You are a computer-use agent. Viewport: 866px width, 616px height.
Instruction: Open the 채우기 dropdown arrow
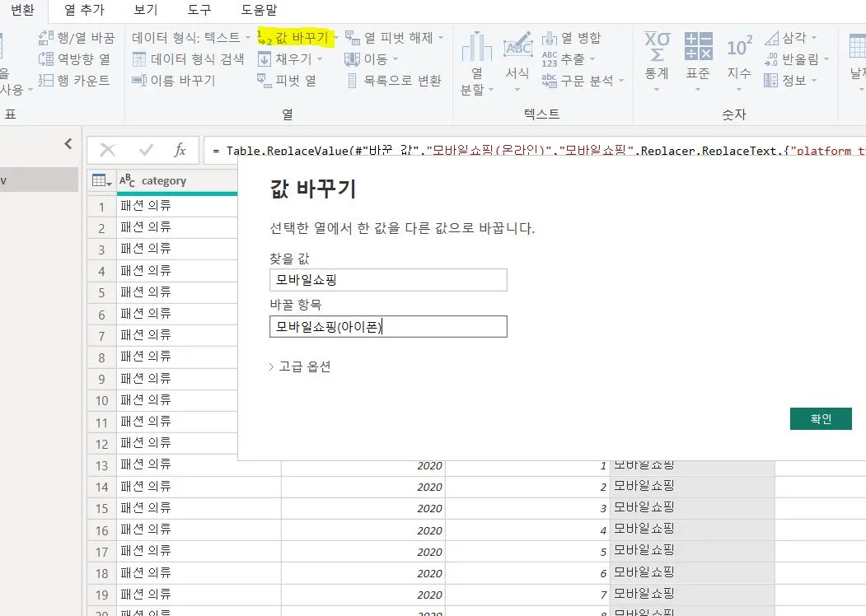pyautogui.click(x=320, y=59)
